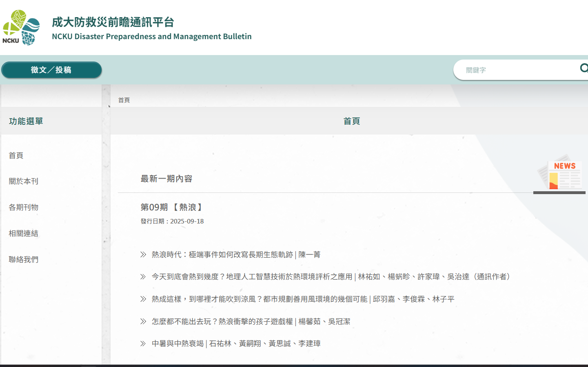Go to 相關連結 in the sidebar

pos(24,233)
